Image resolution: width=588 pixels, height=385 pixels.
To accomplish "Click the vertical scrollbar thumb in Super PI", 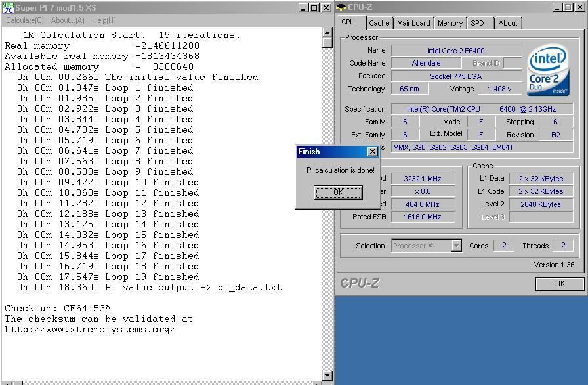I will tap(327, 43).
